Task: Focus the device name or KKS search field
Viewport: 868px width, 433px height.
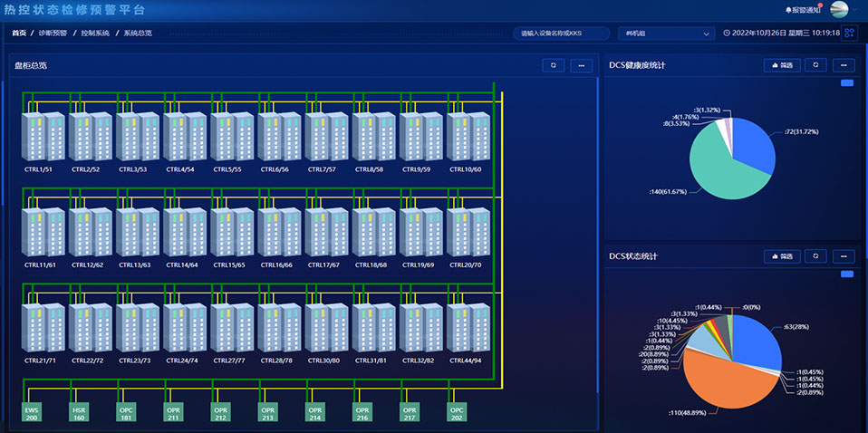Action: 562,34
